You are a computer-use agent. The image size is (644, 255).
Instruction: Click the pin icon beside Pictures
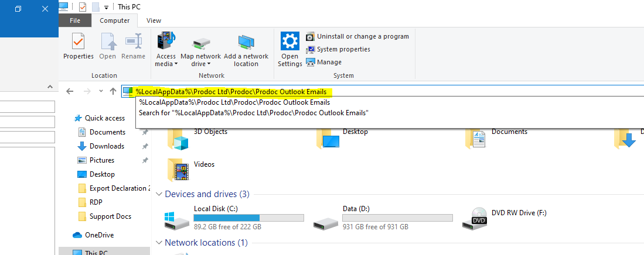[x=145, y=160]
